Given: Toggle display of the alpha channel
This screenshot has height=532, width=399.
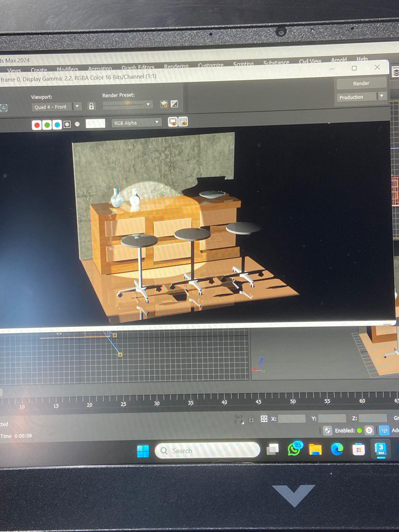Looking at the screenshot, I should pyautogui.click(x=67, y=124).
